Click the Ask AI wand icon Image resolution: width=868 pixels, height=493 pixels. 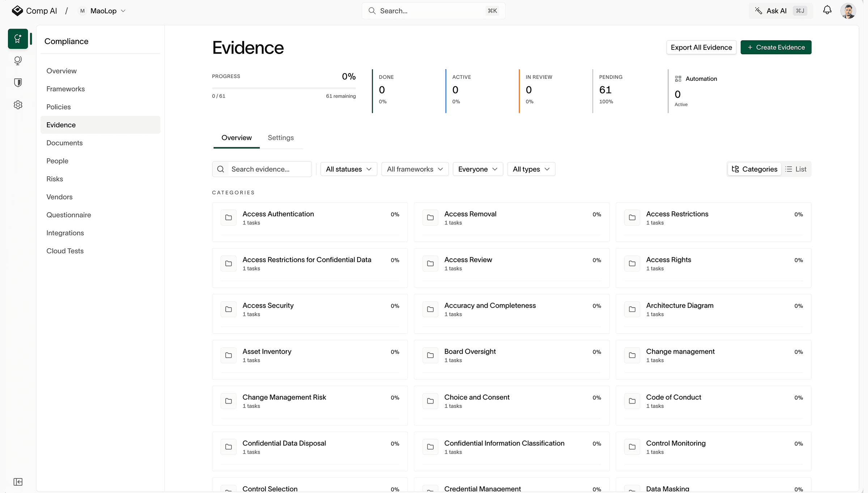pos(758,11)
